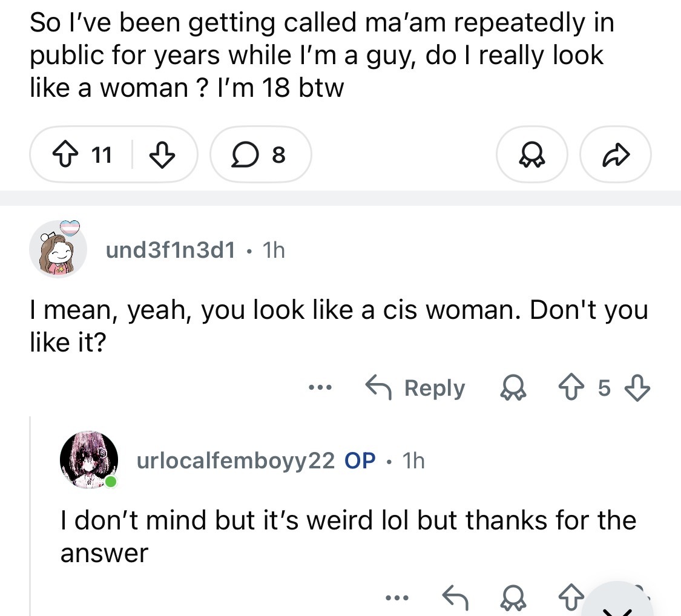The width and height of the screenshot is (681, 616).
Task: Upvote und3f1n3d1's comment
Action: click(570, 388)
